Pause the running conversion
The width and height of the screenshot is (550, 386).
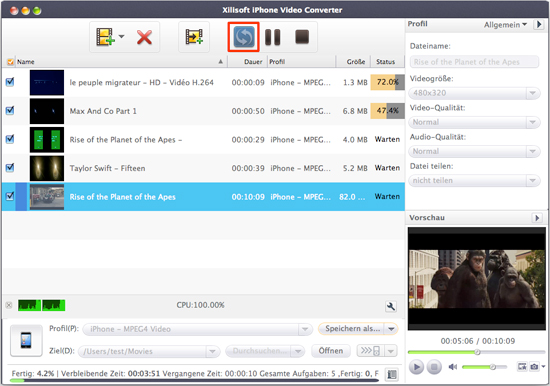click(273, 37)
